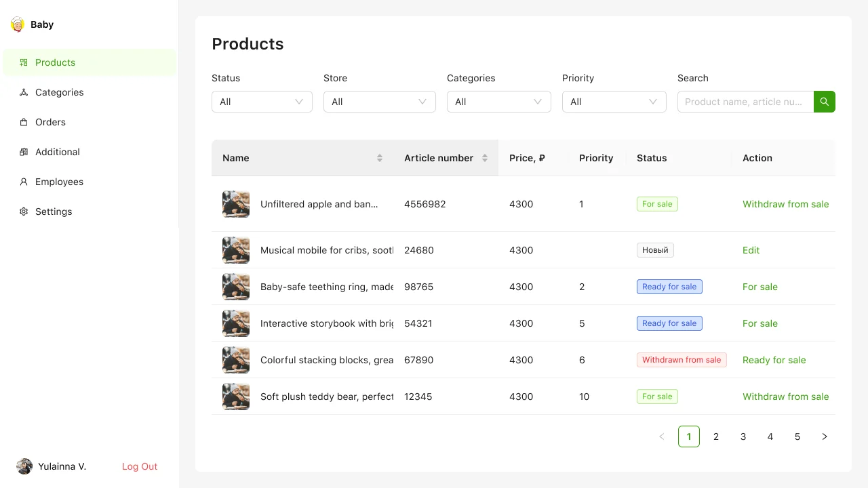868x488 pixels.
Task: Click thumbnail of Interactive storybook
Action: pos(236,323)
